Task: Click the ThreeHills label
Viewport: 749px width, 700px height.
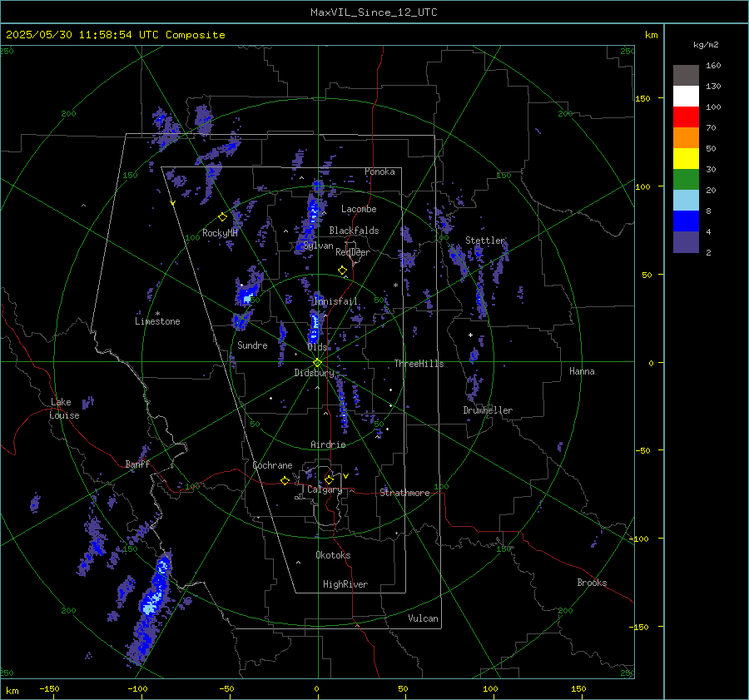Action: point(419,364)
